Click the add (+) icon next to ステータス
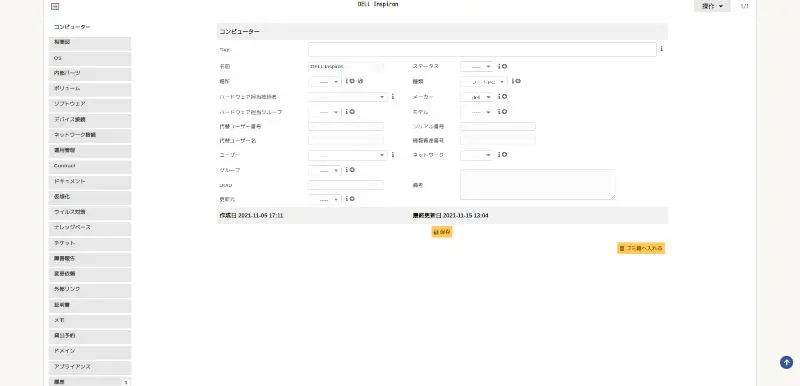Viewport: 800px width, 386px height. coord(504,66)
